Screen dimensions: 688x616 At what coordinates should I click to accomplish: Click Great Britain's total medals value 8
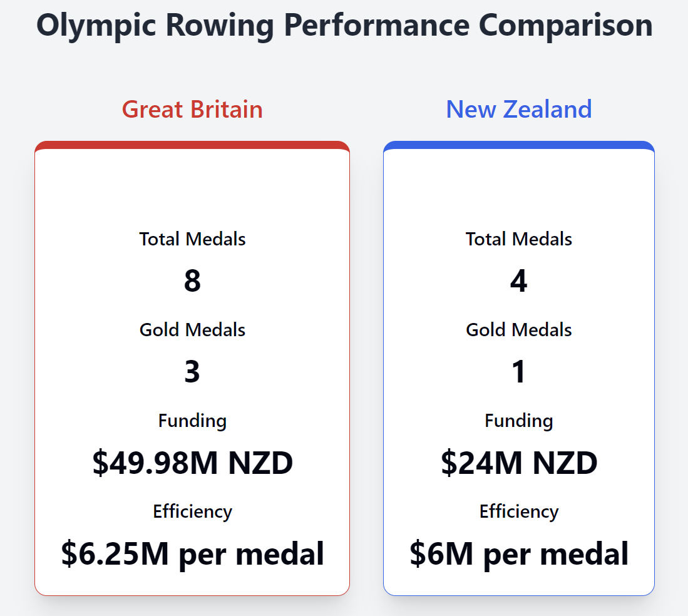[192, 282]
